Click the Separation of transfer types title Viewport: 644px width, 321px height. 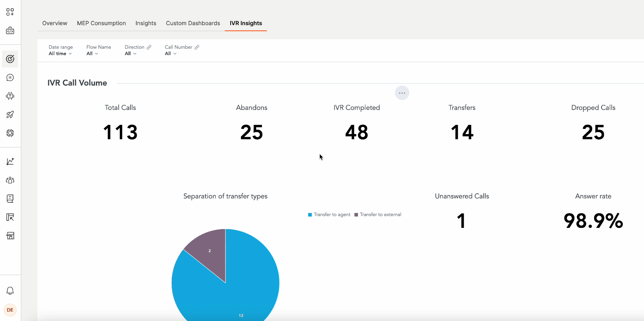pos(226,196)
